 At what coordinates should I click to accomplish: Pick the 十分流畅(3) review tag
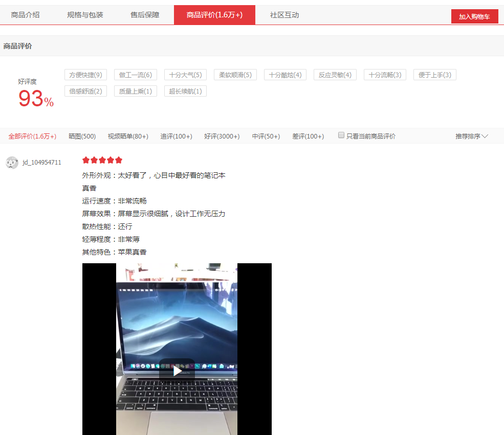(x=385, y=75)
